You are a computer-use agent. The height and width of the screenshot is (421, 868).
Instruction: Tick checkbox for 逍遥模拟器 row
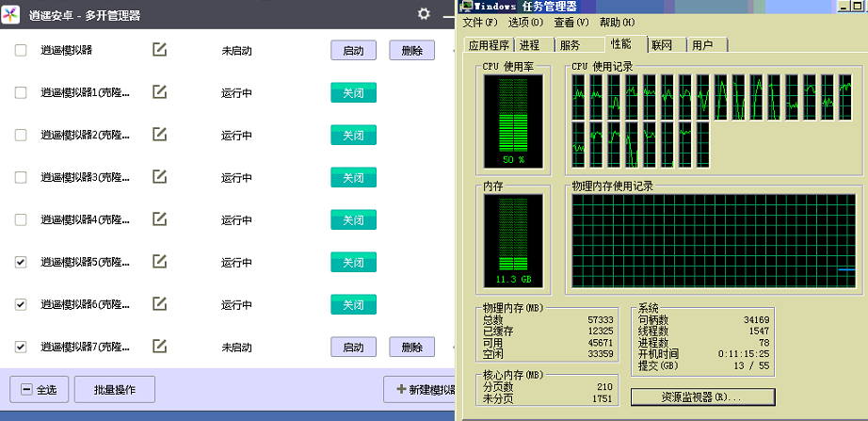21,51
